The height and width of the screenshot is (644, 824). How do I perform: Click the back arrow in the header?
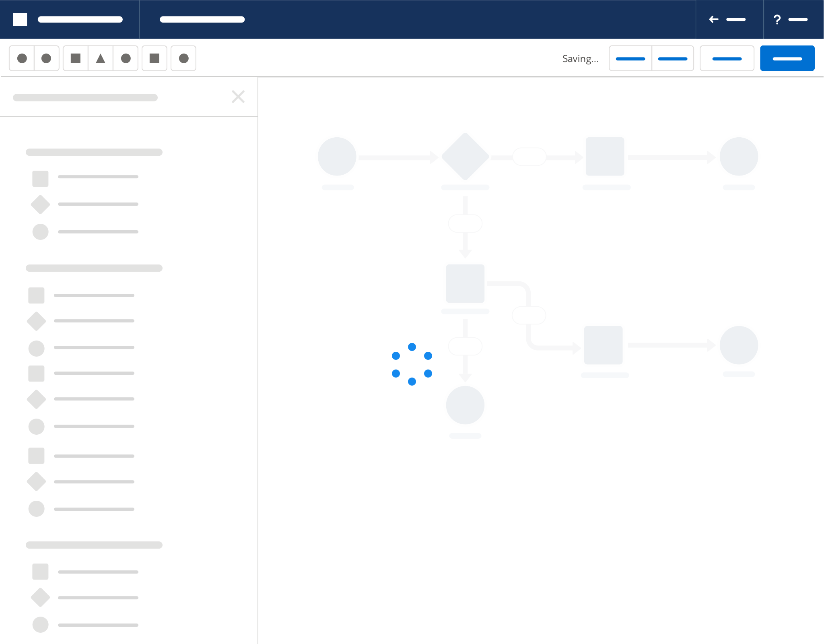click(x=714, y=19)
